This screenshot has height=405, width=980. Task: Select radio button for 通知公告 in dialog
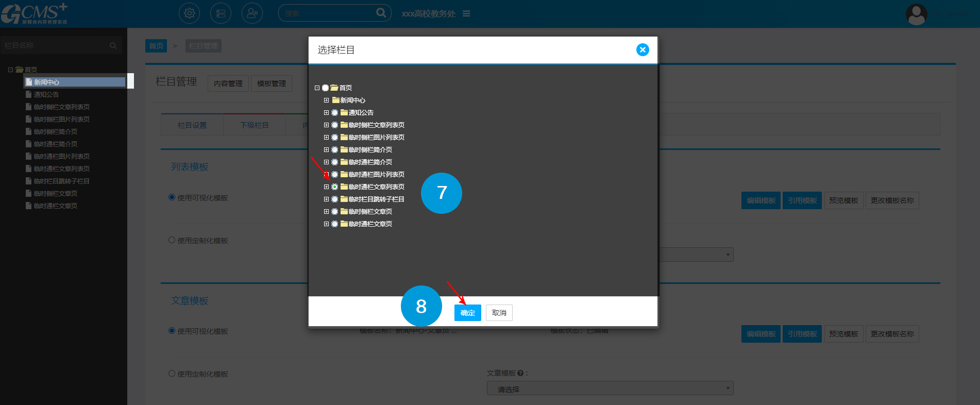(x=335, y=113)
